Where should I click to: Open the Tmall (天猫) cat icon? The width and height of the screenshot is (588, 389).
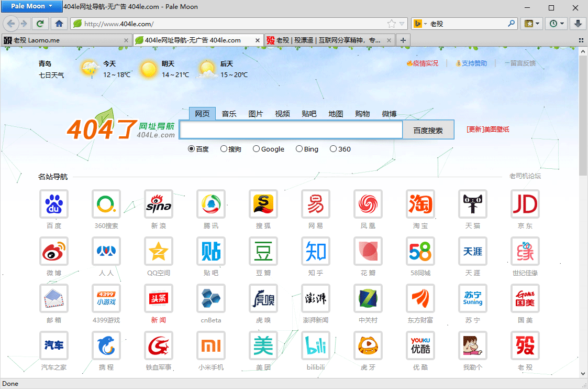[x=472, y=204]
